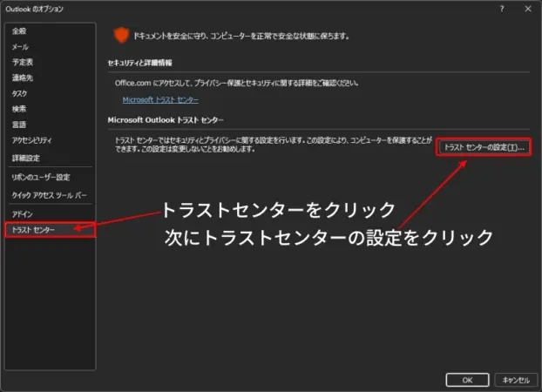Choose the 言語 category
The width and height of the screenshot is (542, 392).
(x=19, y=125)
